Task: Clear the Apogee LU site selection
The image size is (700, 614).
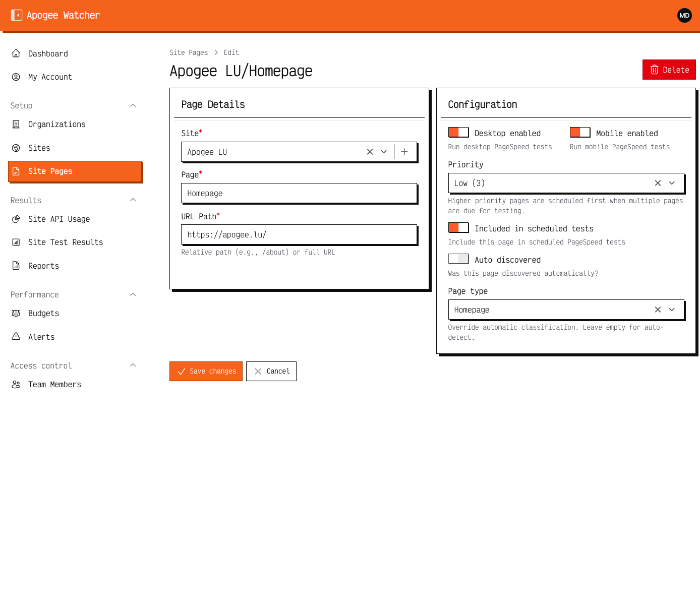Action: pos(370,152)
